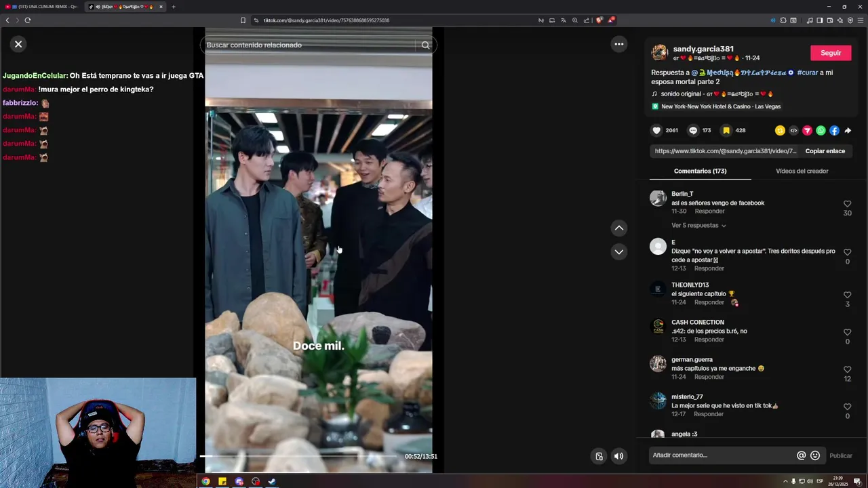The image size is (868, 488).
Task: Share video on WhatsApp
Action: pos(821,130)
